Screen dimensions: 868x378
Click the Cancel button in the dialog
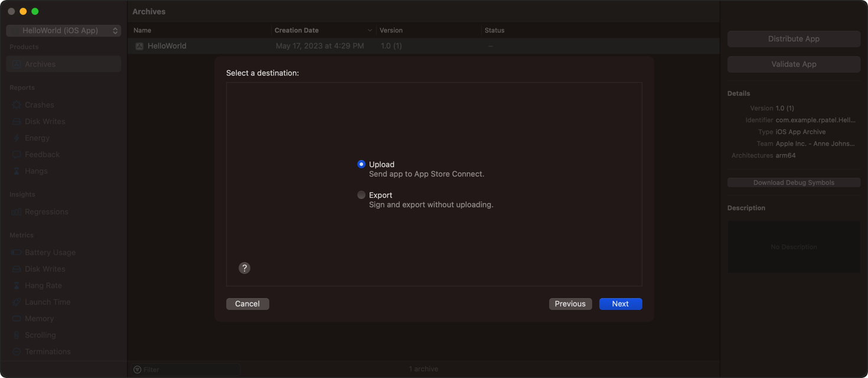[x=247, y=304]
